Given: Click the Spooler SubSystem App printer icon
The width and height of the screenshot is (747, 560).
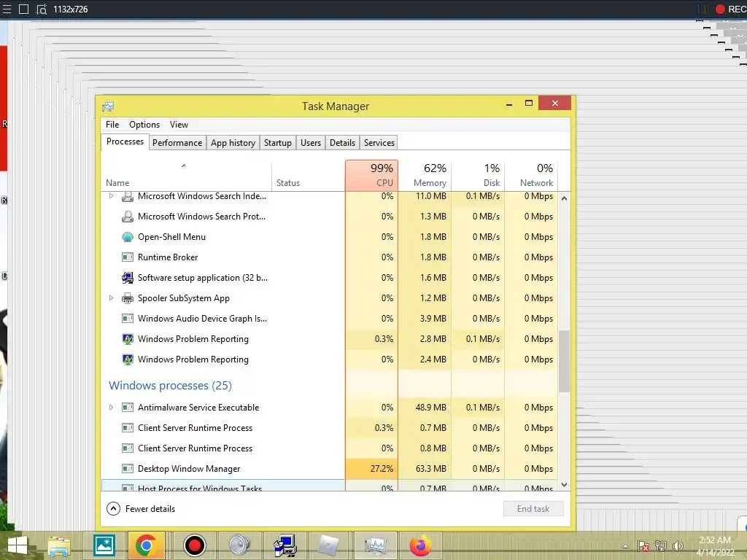Looking at the screenshot, I should (x=127, y=298).
